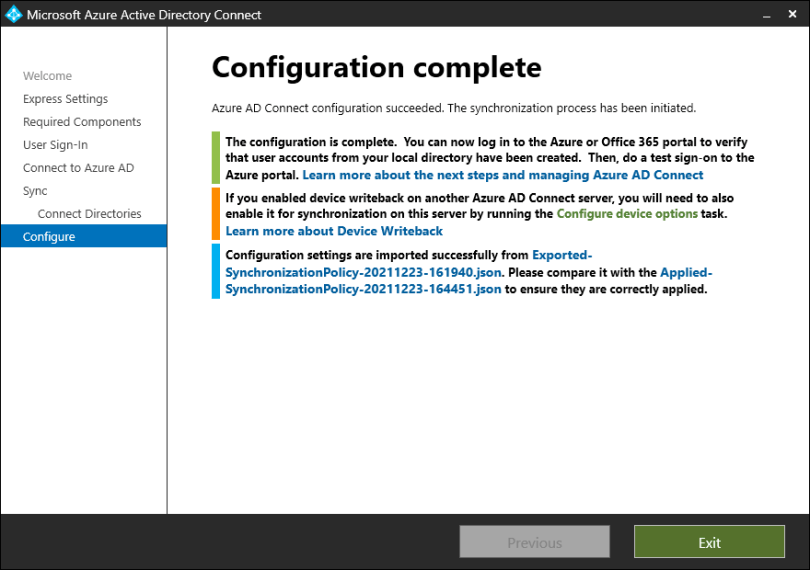Open the Required Components step

pos(82,122)
